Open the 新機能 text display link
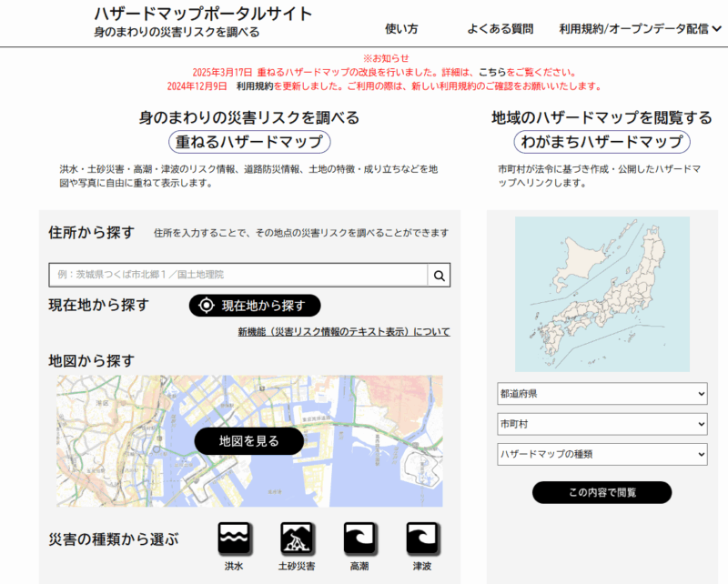Screen dimensions: 728x584 click(343, 332)
